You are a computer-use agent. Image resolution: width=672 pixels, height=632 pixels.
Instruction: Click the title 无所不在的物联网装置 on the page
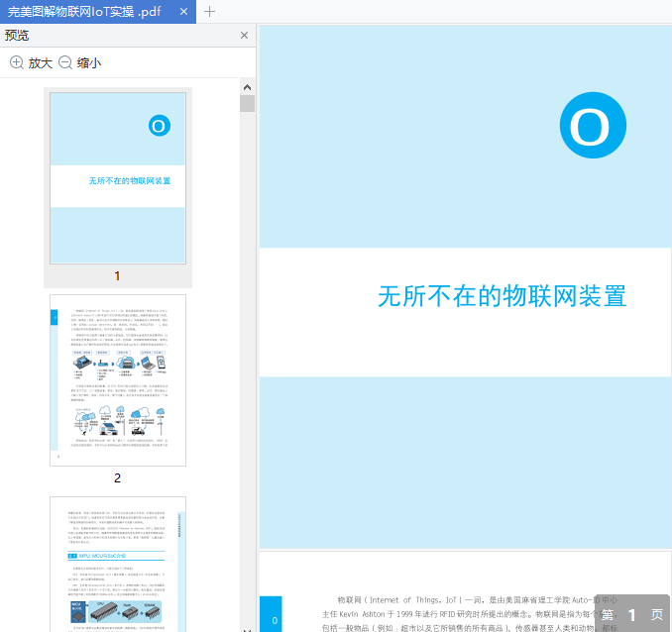503,296
